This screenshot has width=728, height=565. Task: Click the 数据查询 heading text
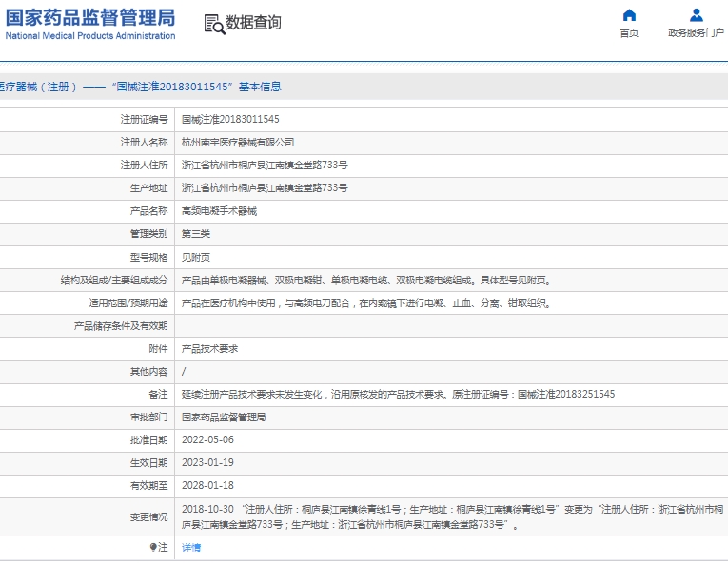pyautogui.click(x=253, y=22)
